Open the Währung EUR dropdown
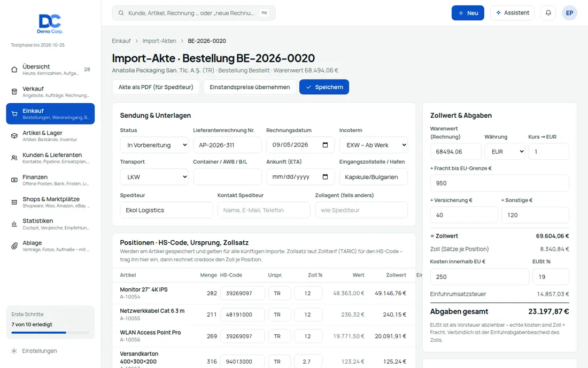Viewport: 588px width, 368px height. (x=505, y=151)
